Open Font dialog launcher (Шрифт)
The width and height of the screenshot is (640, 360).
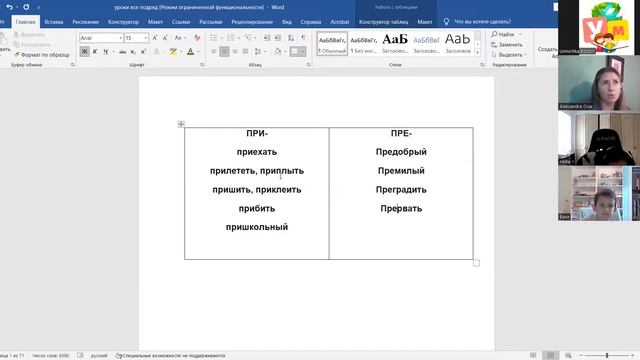tap(202, 65)
